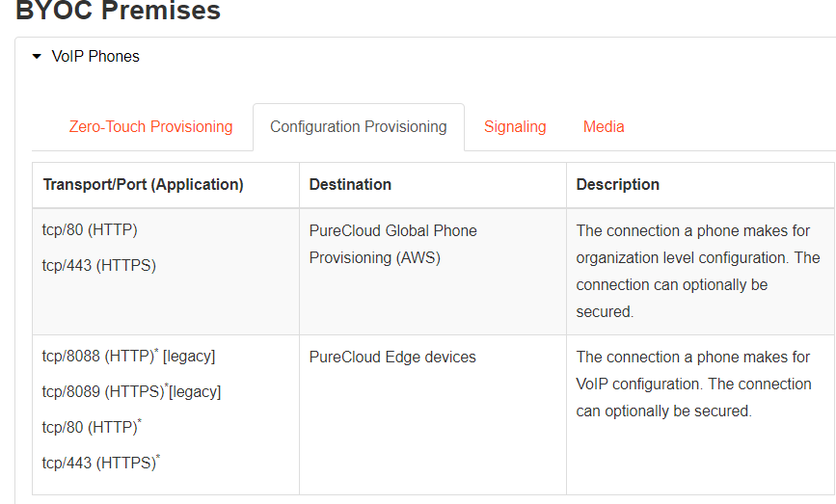The image size is (836, 504).
Task: Select the Configuration Provisioning tab
Action: pos(358,127)
